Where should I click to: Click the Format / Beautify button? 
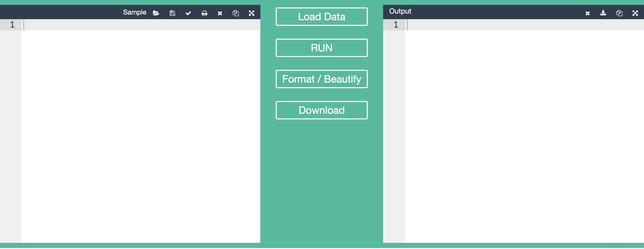pos(321,79)
